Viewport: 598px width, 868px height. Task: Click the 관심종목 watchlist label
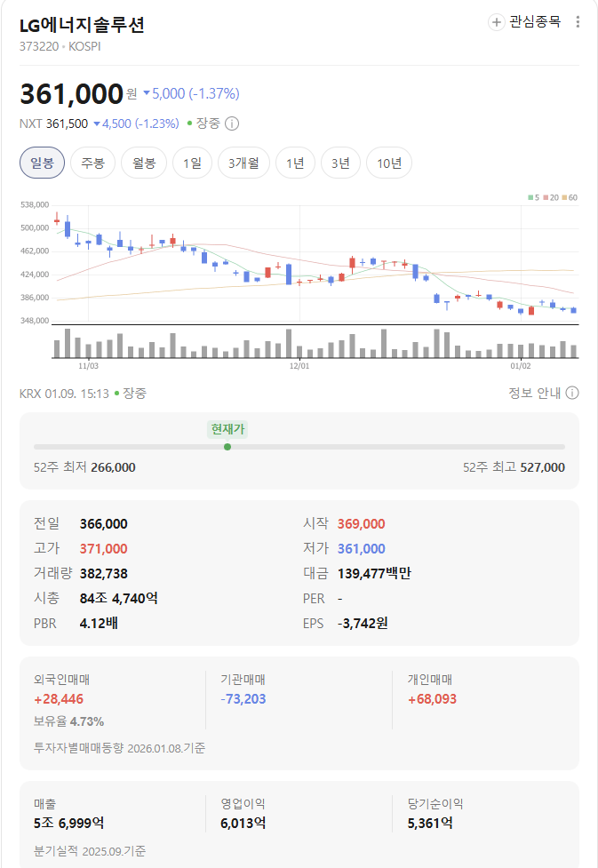(x=535, y=21)
